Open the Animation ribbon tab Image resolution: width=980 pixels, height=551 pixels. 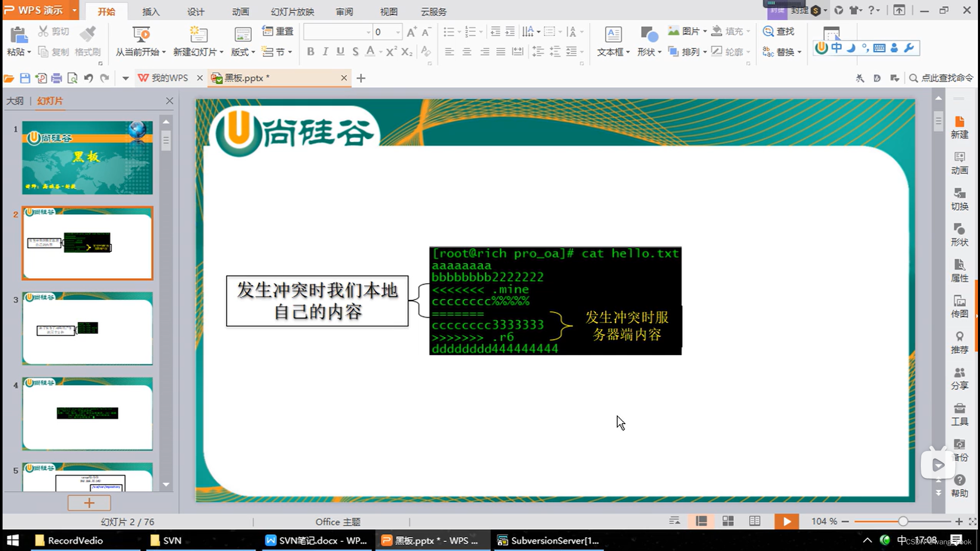pos(240,11)
